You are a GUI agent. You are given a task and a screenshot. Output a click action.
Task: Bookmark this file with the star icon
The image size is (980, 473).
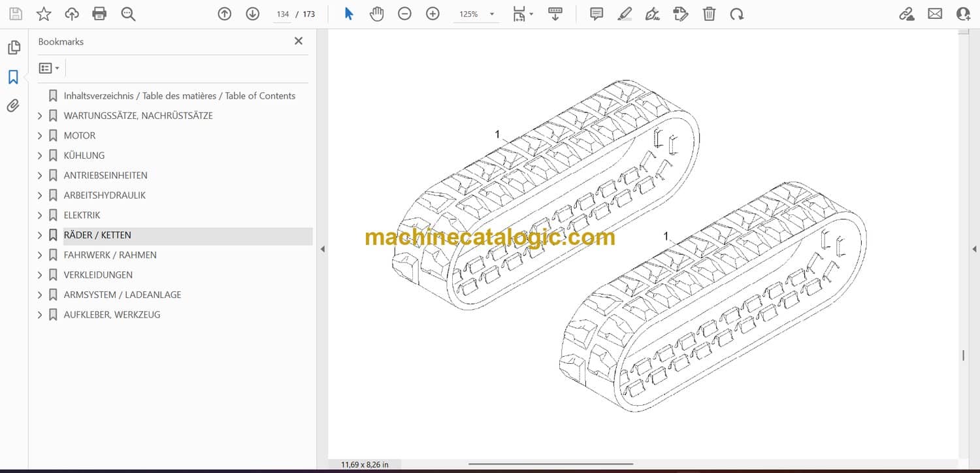44,14
